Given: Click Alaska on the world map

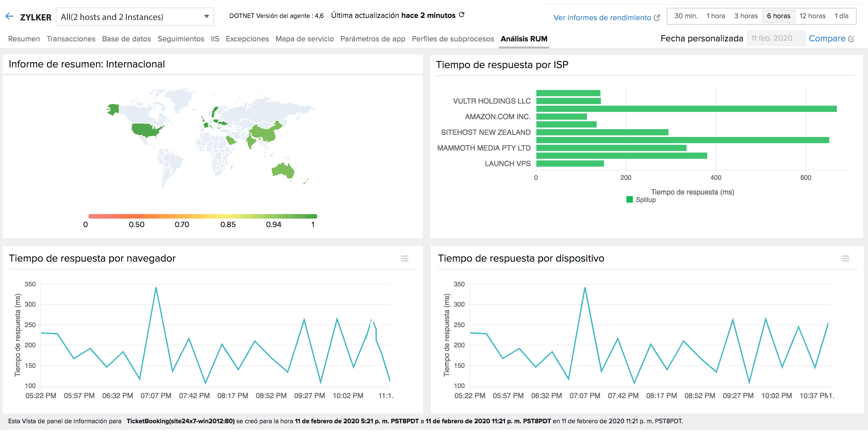Looking at the screenshot, I should click(x=113, y=109).
